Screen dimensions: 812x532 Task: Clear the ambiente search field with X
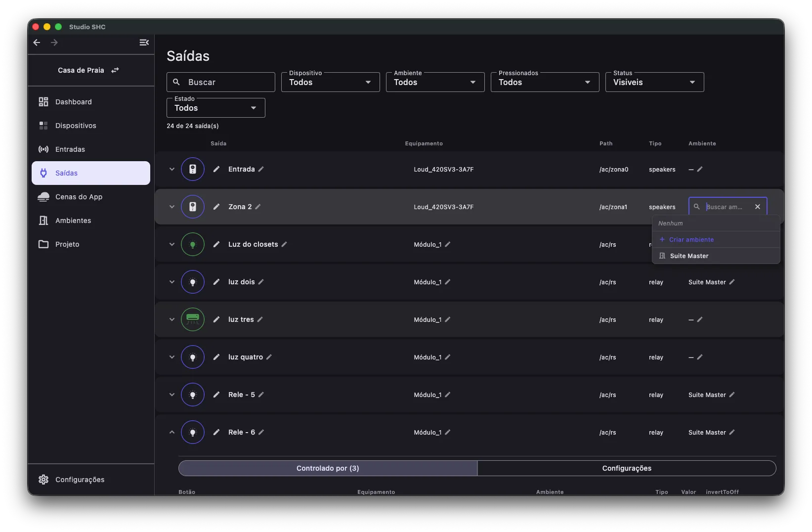point(758,207)
